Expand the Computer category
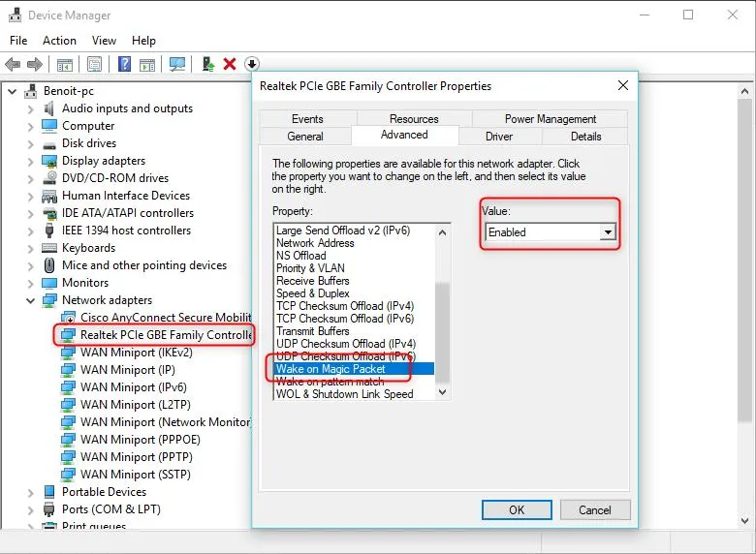The width and height of the screenshot is (756, 554). 30,126
